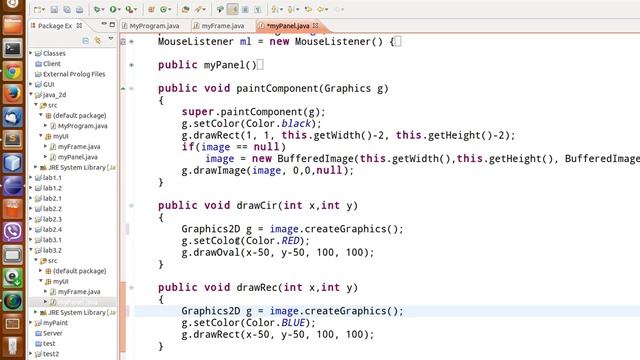Expand the Classes project
The height and width of the screenshot is (360, 640).
31,53
